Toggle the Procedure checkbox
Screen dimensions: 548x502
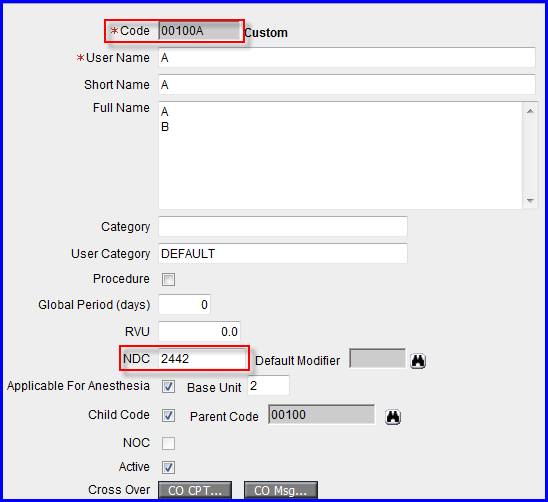click(168, 280)
